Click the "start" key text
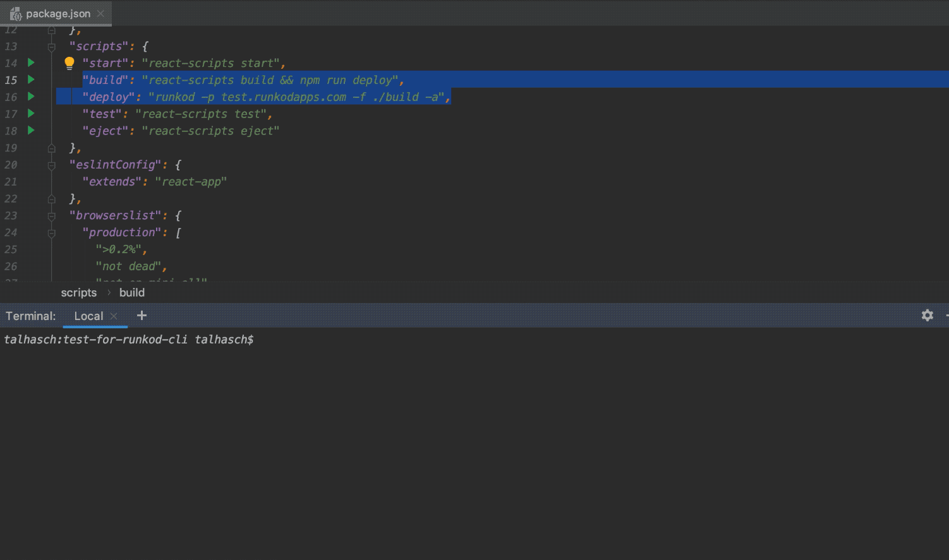The height and width of the screenshot is (560, 949). [x=105, y=63]
